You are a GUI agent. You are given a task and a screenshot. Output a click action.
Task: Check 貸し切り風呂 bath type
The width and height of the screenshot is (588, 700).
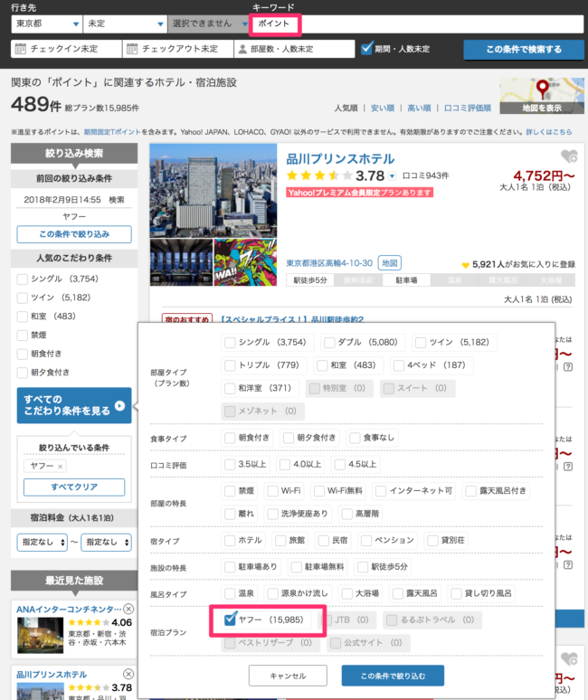tap(456, 594)
